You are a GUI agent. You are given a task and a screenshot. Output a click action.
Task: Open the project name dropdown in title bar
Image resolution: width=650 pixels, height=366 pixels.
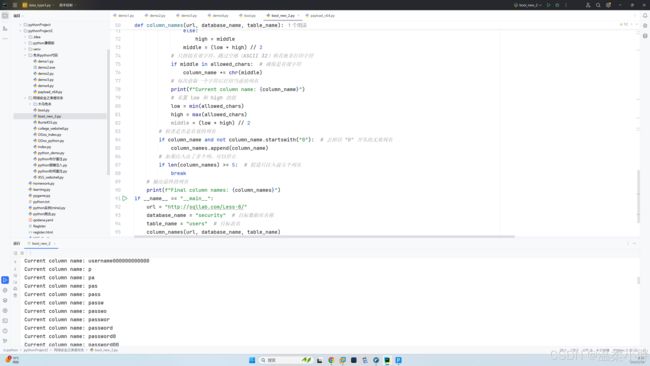point(39,5)
